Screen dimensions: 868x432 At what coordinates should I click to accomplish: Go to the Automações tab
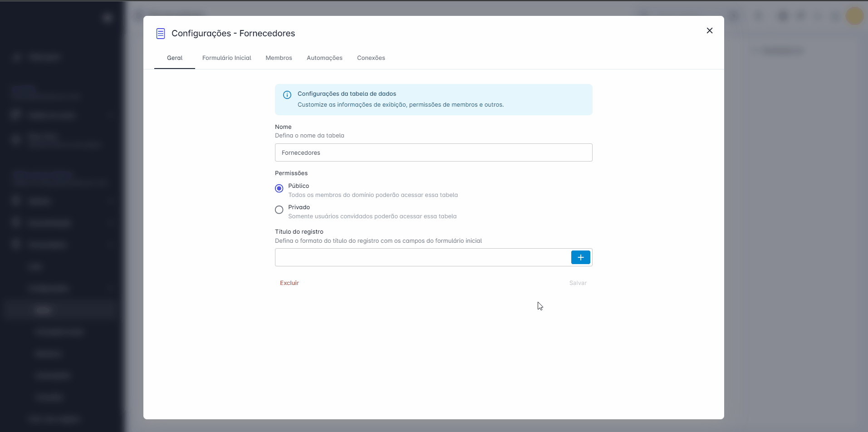324,58
